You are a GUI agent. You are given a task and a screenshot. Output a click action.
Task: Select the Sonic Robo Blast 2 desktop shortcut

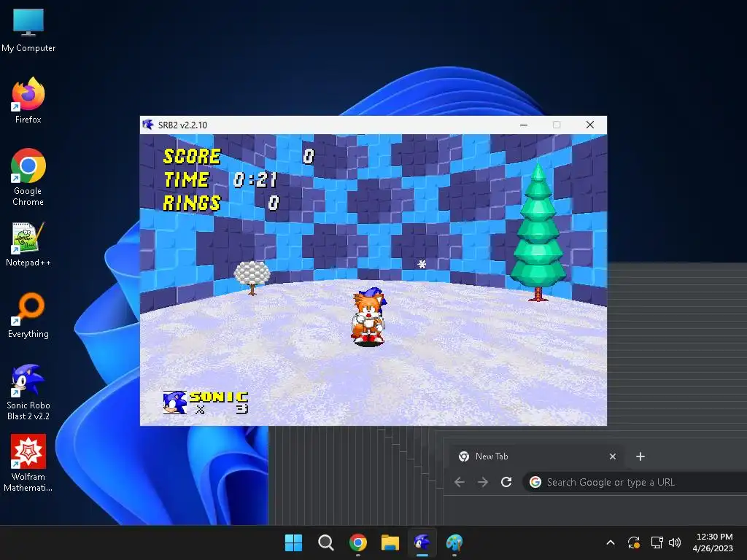pyautogui.click(x=28, y=392)
